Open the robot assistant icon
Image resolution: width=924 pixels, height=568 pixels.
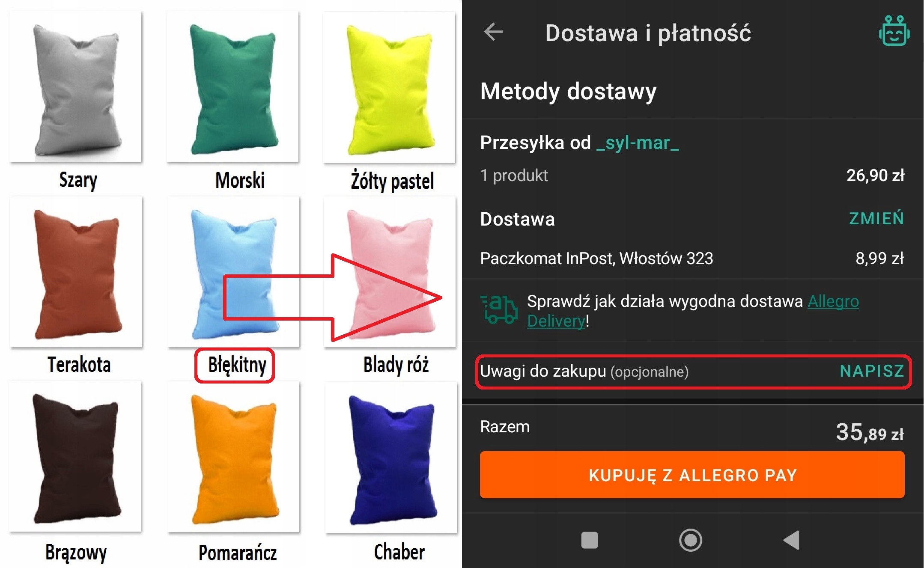click(894, 30)
